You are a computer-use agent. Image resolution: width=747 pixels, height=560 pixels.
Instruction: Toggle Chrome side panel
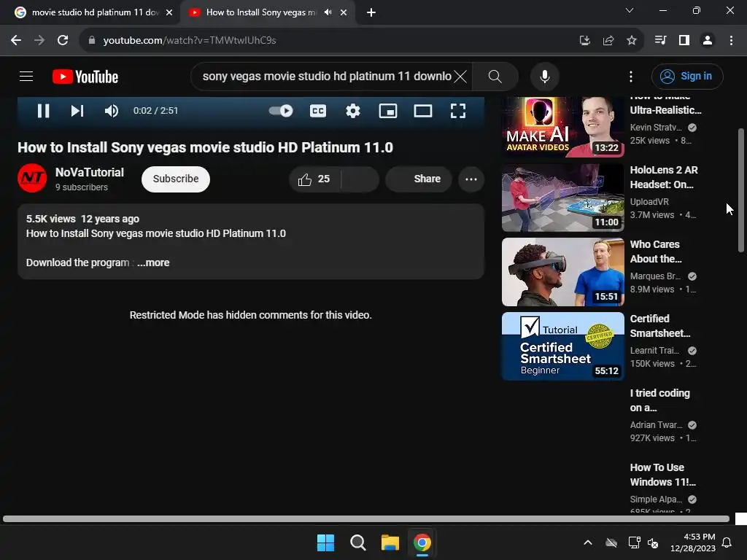click(684, 41)
